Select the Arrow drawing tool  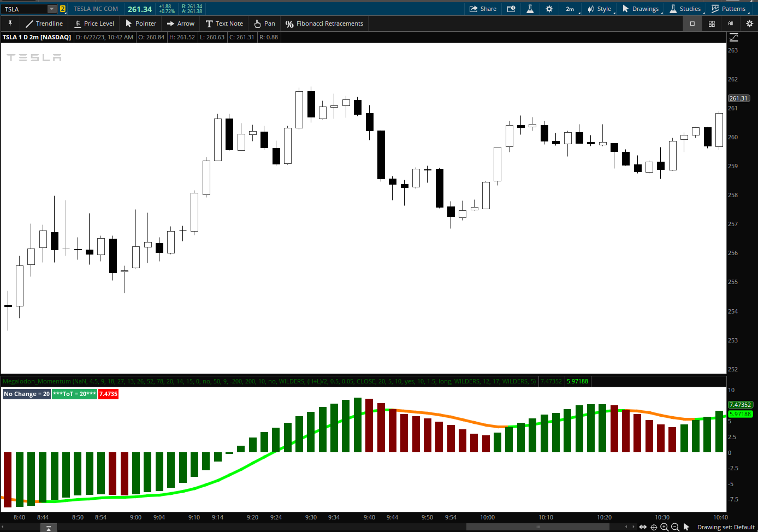point(181,23)
